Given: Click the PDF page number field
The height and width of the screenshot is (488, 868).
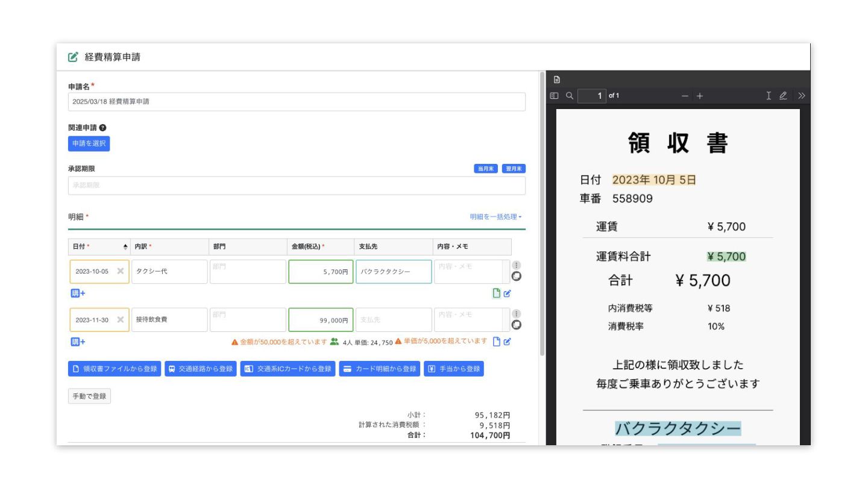Looking at the screenshot, I should point(592,96).
